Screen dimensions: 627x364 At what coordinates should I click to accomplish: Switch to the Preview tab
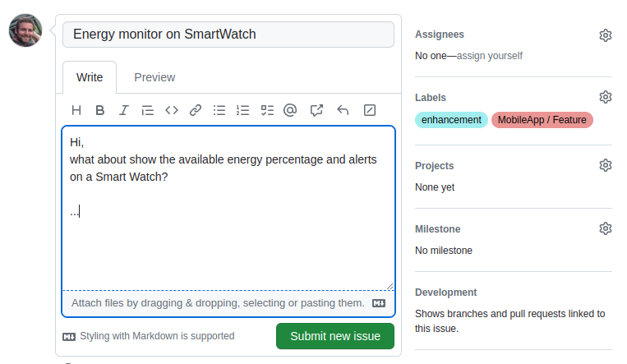tap(154, 77)
